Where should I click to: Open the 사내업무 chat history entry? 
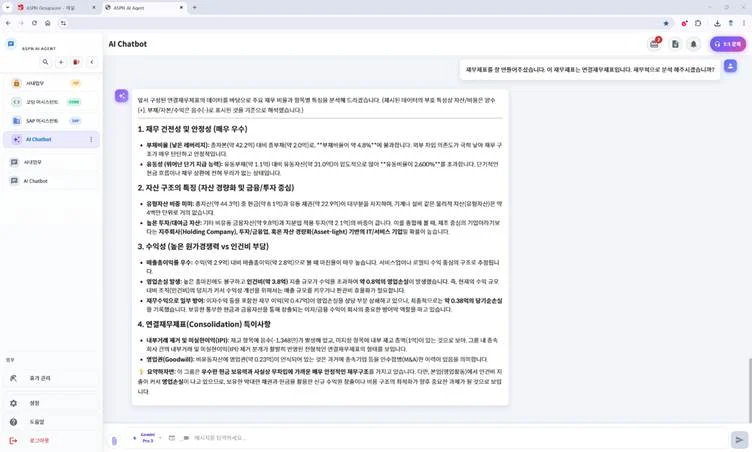click(x=51, y=162)
